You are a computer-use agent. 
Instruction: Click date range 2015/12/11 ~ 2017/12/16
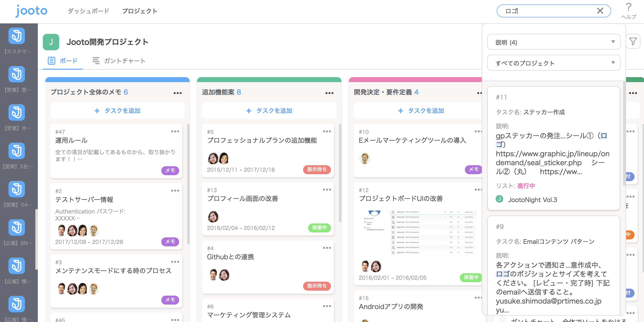tap(241, 170)
